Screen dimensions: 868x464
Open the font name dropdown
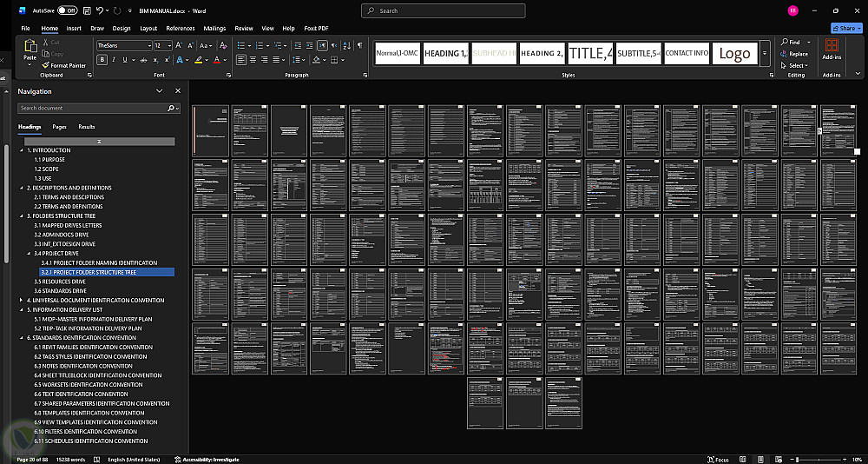click(x=149, y=45)
